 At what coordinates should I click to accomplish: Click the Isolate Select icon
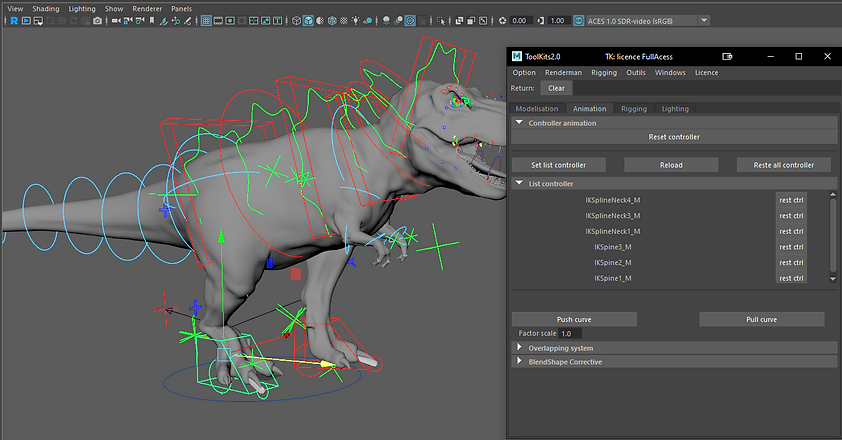pyautogui.click(x=441, y=21)
